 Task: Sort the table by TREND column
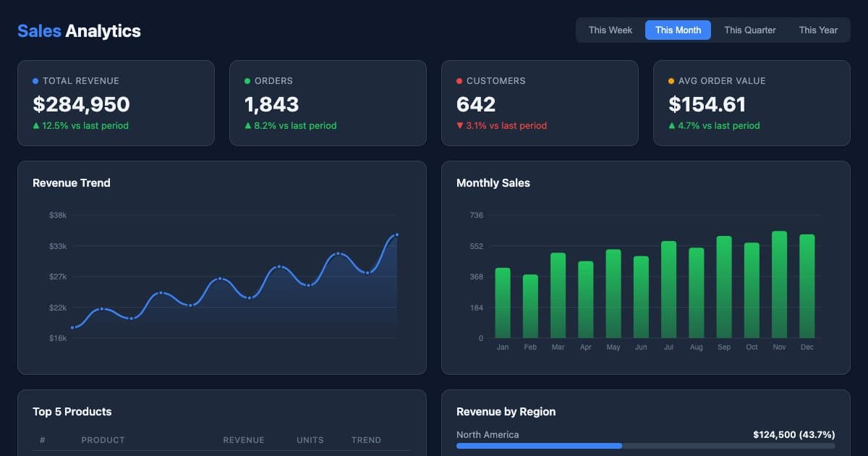click(366, 440)
